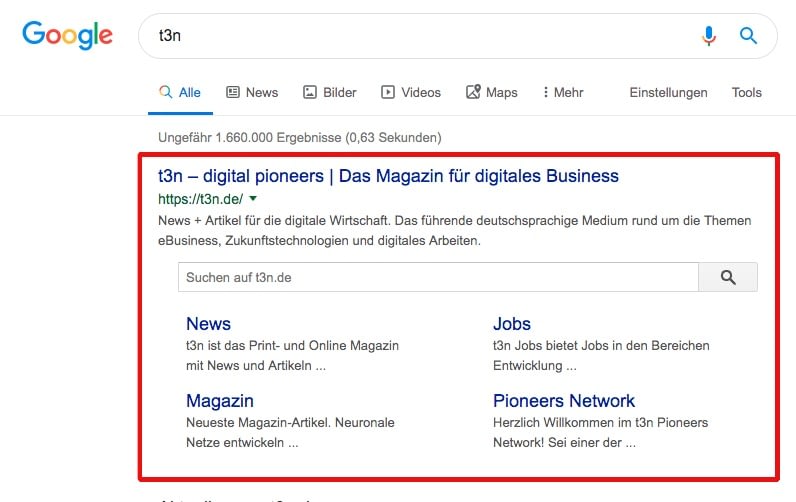The height and width of the screenshot is (502, 796).
Task: Open the Tools menu
Action: point(746,92)
